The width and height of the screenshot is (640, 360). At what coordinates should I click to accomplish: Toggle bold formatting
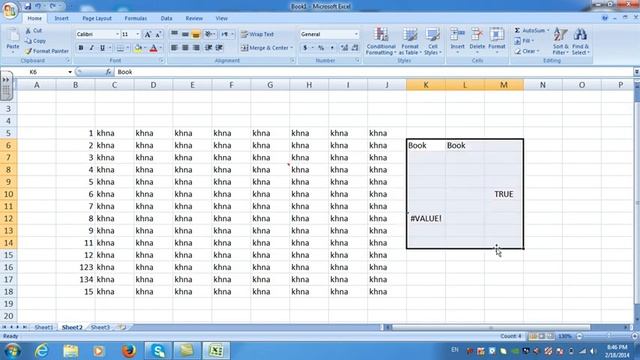(81, 48)
